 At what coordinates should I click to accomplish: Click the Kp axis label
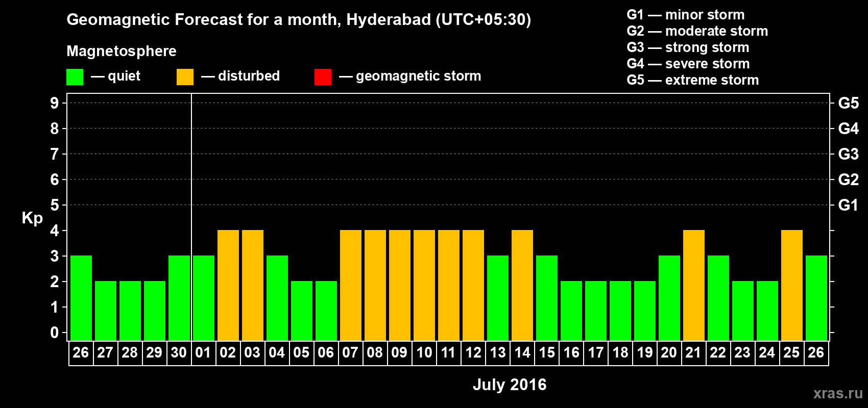coord(32,218)
